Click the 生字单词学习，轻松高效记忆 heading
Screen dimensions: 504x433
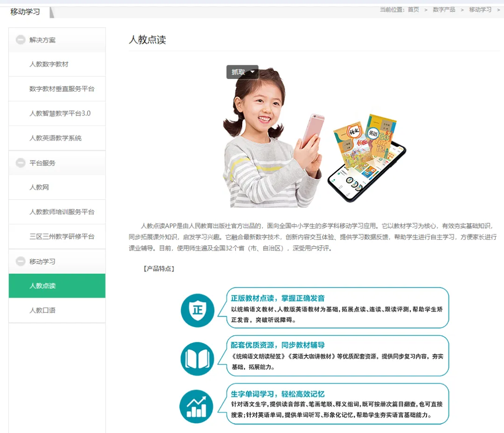coord(278,394)
